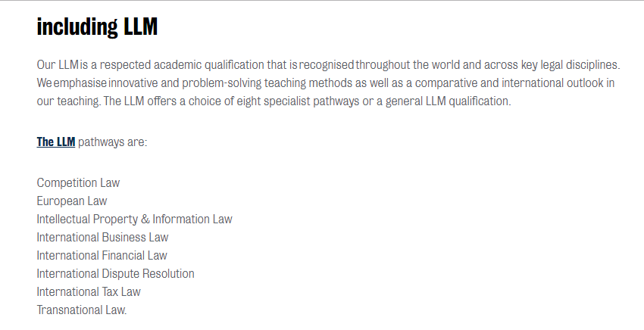Viewport: 644px width, 330px height.
Task: Click the "including LLM" heading
Action: point(97,27)
